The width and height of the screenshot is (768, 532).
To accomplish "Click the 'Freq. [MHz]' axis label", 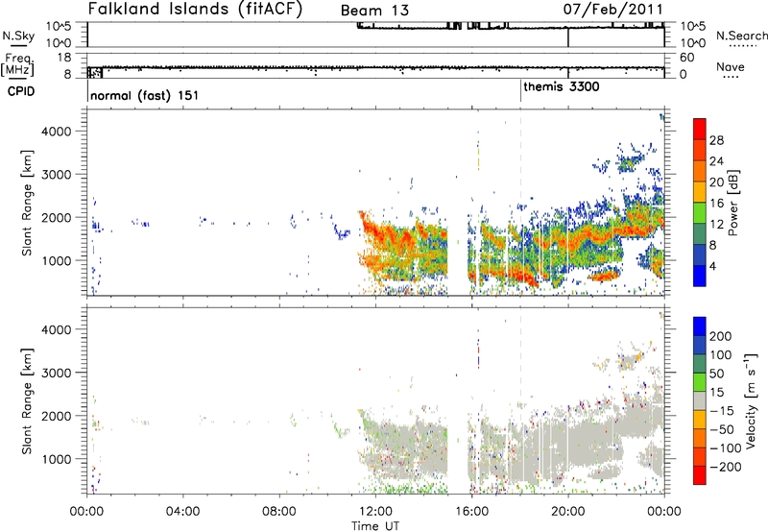I will [x=17, y=65].
